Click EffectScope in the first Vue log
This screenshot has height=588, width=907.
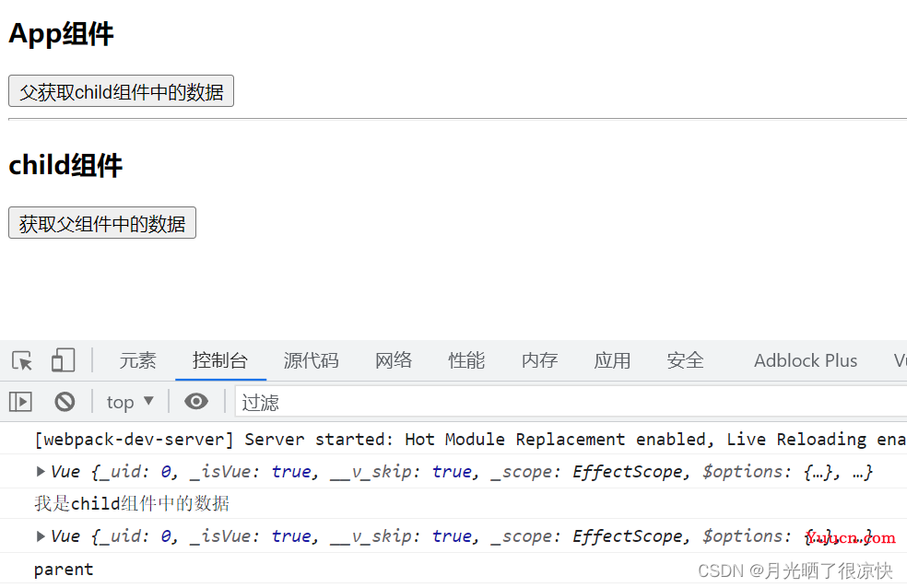point(628,471)
